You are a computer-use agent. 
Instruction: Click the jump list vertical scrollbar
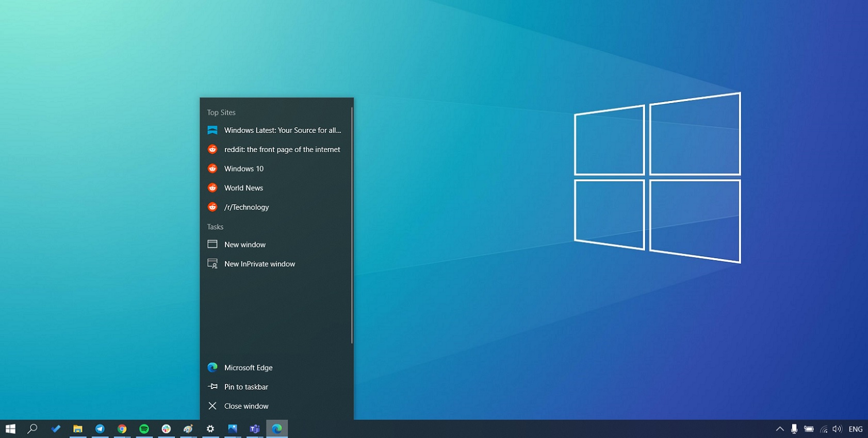(x=352, y=225)
